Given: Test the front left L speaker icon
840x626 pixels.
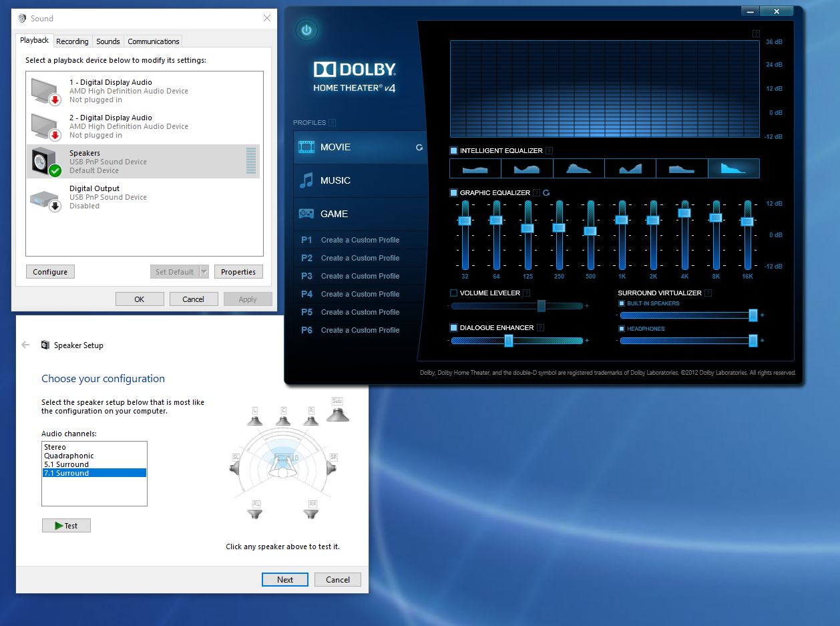Looking at the screenshot, I should [255, 417].
